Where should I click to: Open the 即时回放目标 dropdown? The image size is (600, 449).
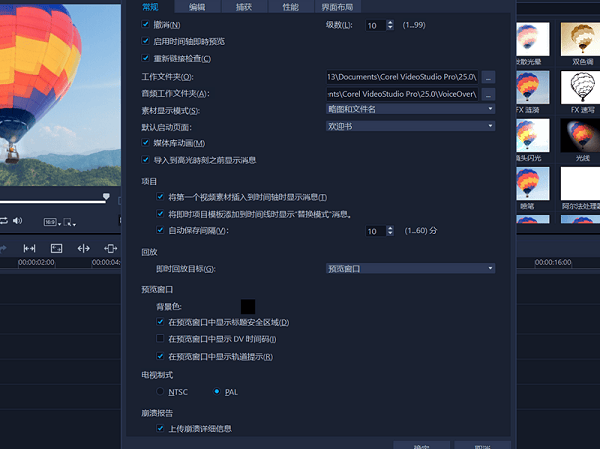point(410,268)
